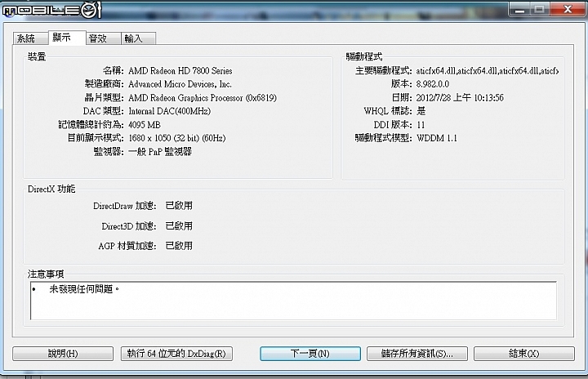Close the DxDiag window
The height and width of the screenshot is (379, 588).
point(568,9)
